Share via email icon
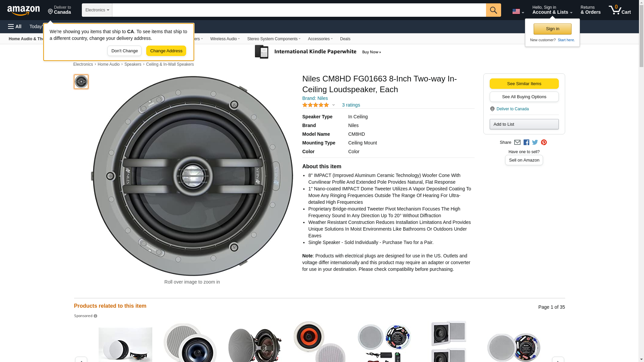The width and height of the screenshot is (644, 362). coord(517,142)
